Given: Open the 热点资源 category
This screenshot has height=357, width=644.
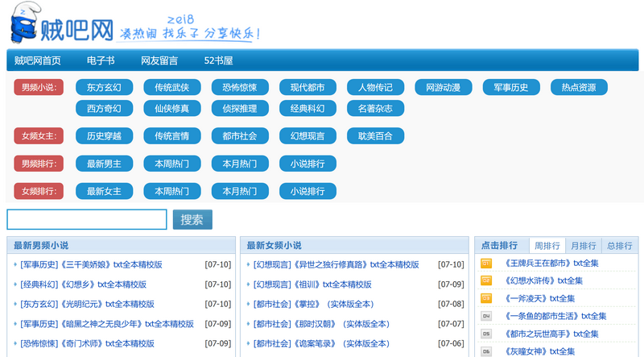Looking at the screenshot, I should point(579,88).
